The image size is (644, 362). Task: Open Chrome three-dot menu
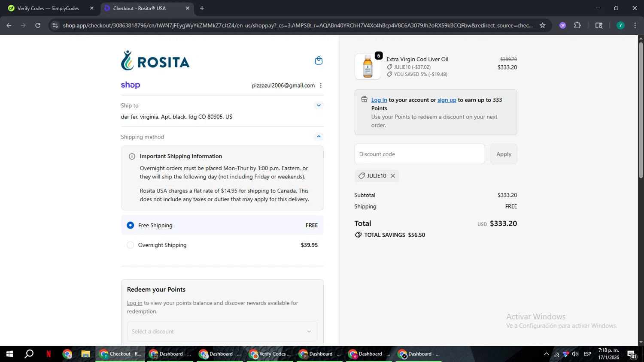point(635,25)
